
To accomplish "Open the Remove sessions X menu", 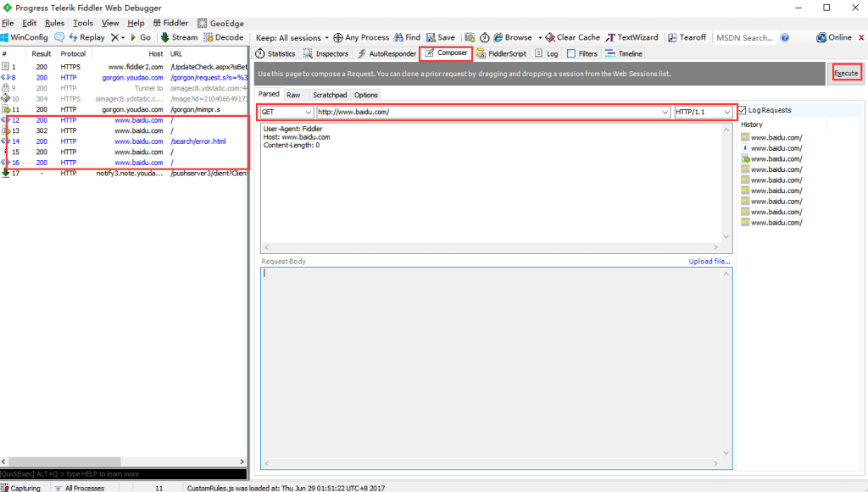I will pyautogui.click(x=117, y=37).
